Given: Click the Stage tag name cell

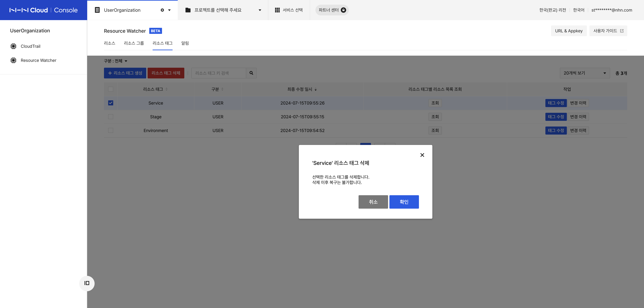Looking at the screenshot, I should tap(156, 117).
